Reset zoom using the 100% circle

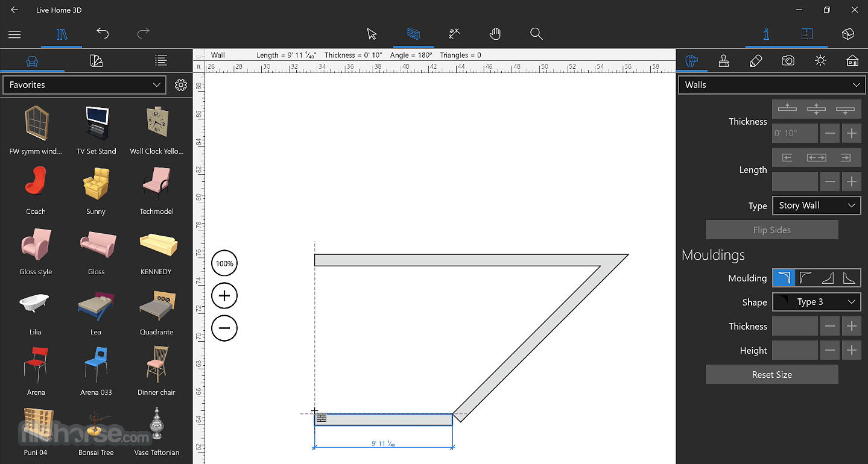224,263
